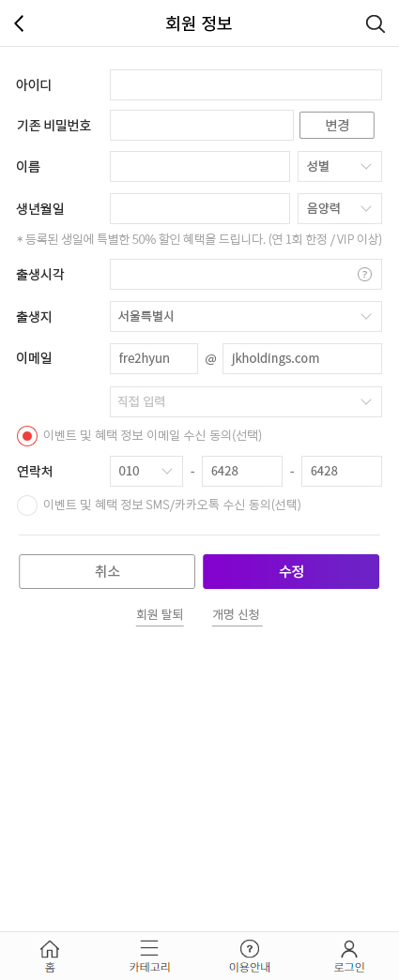
Task: Click the 취소 button
Action: point(107,571)
